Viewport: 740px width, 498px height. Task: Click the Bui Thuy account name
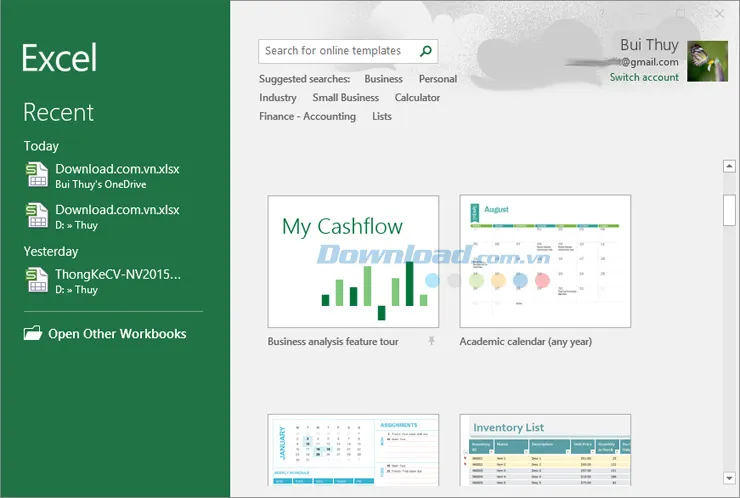(649, 45)
